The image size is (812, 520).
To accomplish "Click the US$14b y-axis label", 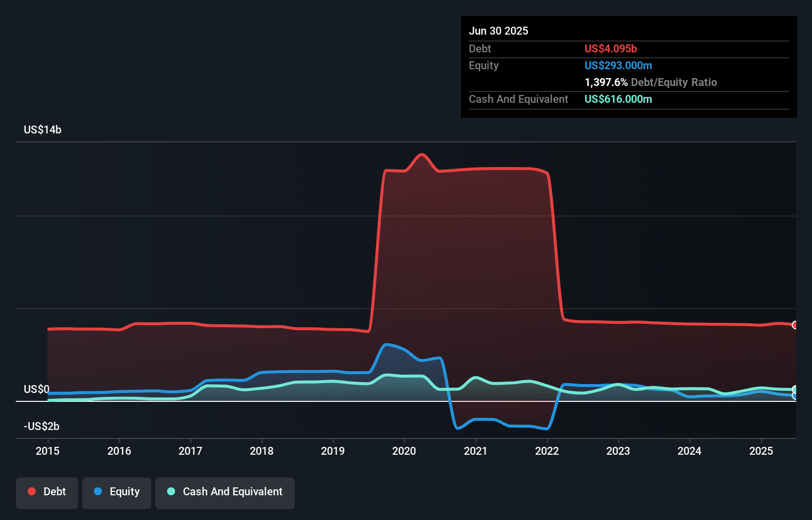I will 43,130.
